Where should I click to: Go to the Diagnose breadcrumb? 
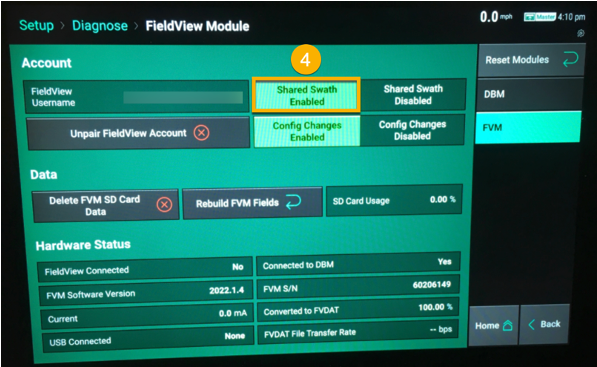pos(100,26)
